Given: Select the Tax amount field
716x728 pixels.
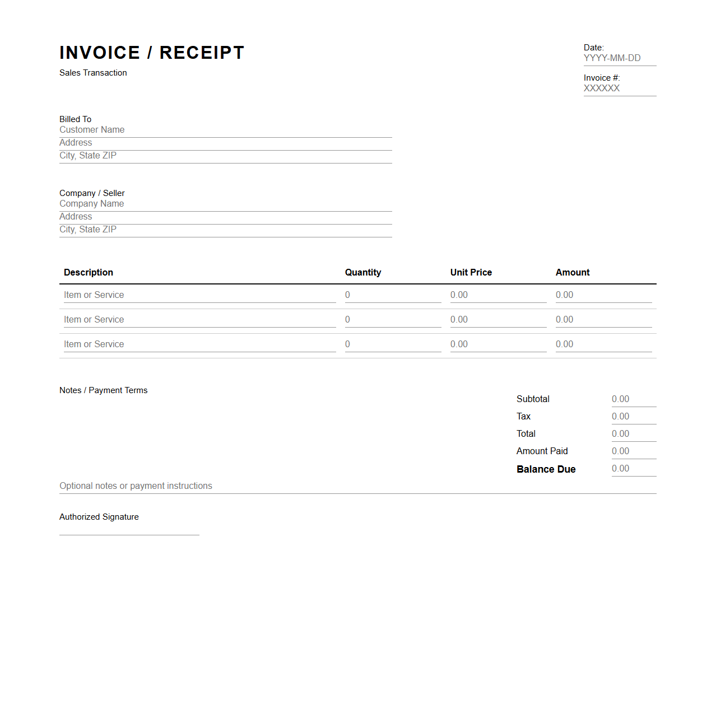Looking at the screenshot, I should pyautogui.click(x=633, y=416).
